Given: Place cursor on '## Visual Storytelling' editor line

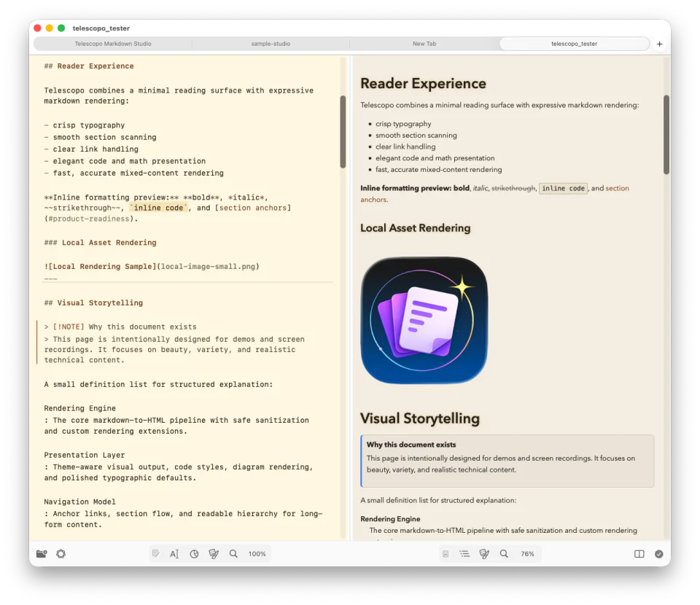Looking at the screenshot, I should click(x=93, y=303).
